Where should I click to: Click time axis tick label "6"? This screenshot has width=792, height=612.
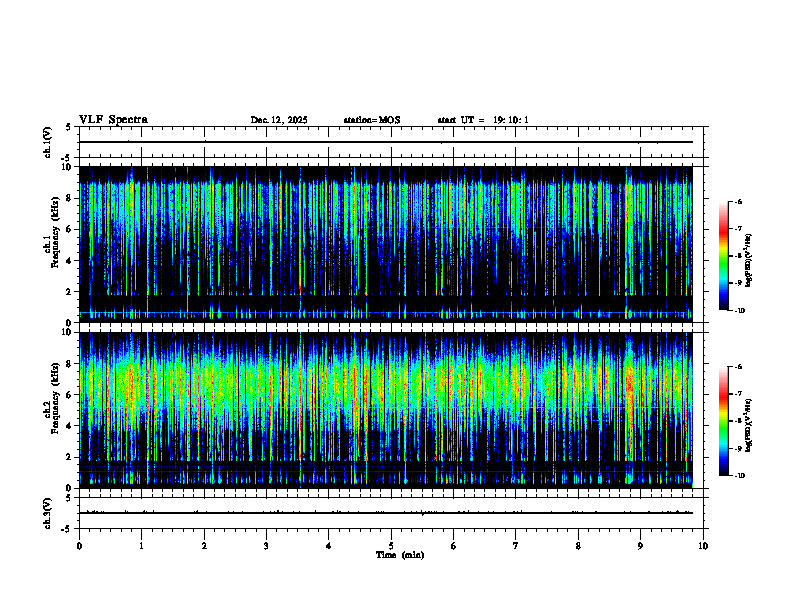point(453,546)
